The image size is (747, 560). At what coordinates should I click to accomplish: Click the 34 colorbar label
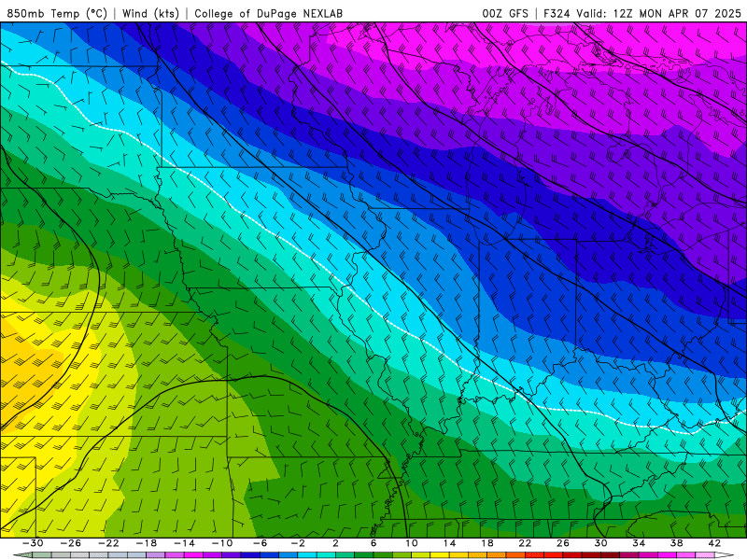click(639, 543)
